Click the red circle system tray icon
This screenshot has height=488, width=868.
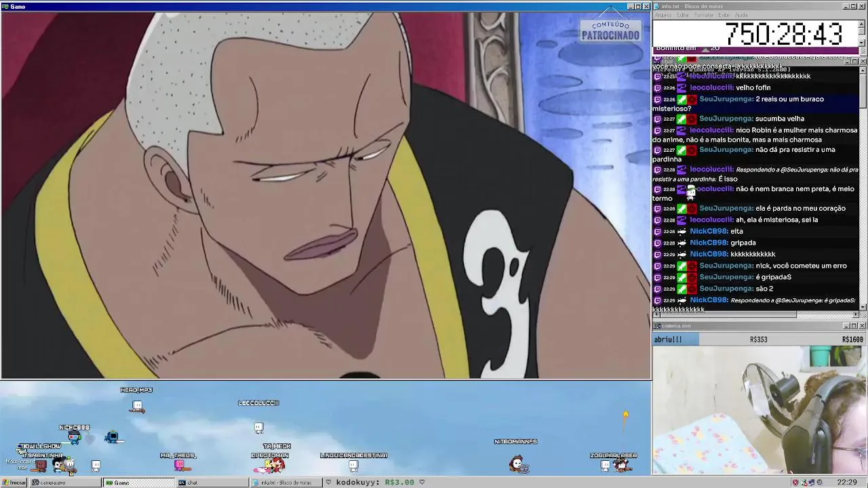[795, 483]
